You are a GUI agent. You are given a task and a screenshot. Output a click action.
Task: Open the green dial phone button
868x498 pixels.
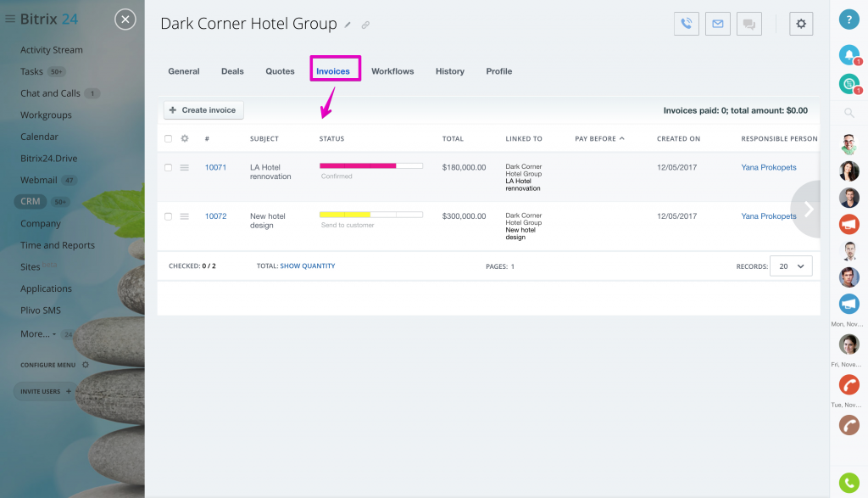point(849,483)
